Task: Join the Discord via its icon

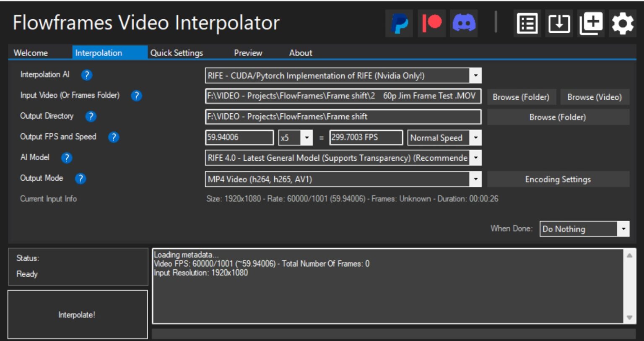Action: 464,23
